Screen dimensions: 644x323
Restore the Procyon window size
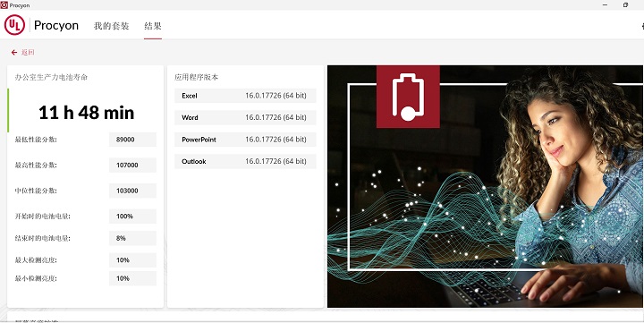(625, 5)
